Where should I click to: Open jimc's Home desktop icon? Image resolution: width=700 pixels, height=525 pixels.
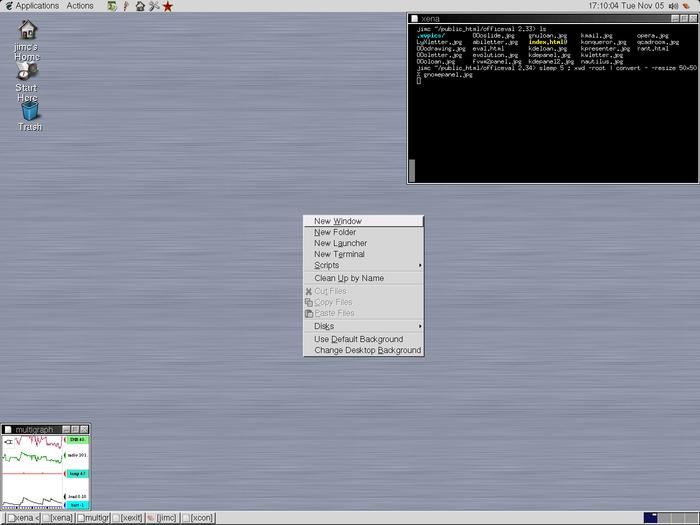tap(28, 38)
